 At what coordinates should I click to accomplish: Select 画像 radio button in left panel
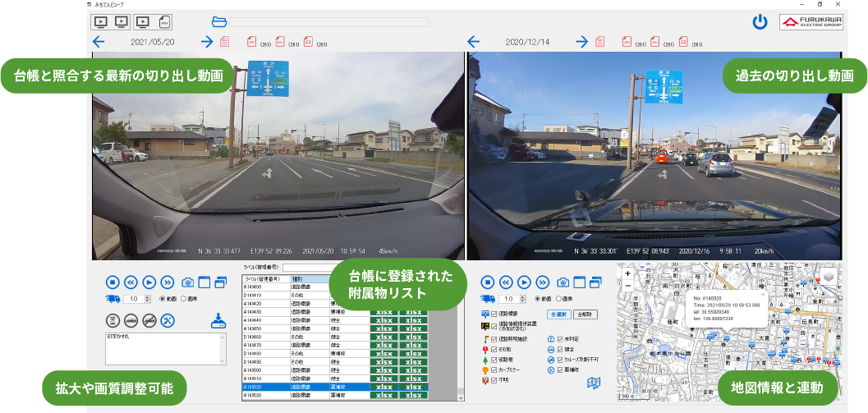click(185, 299)
